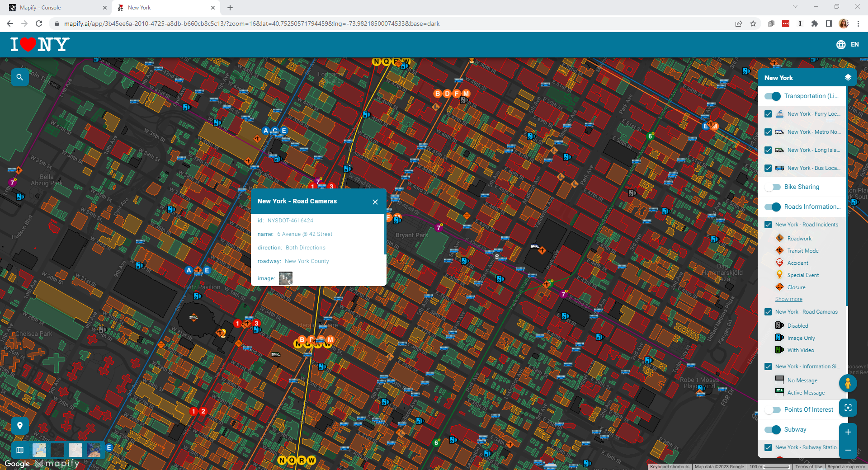
Task: Uncheck New York - Ferry Locations layer
Action: click(x=768, y=114)
